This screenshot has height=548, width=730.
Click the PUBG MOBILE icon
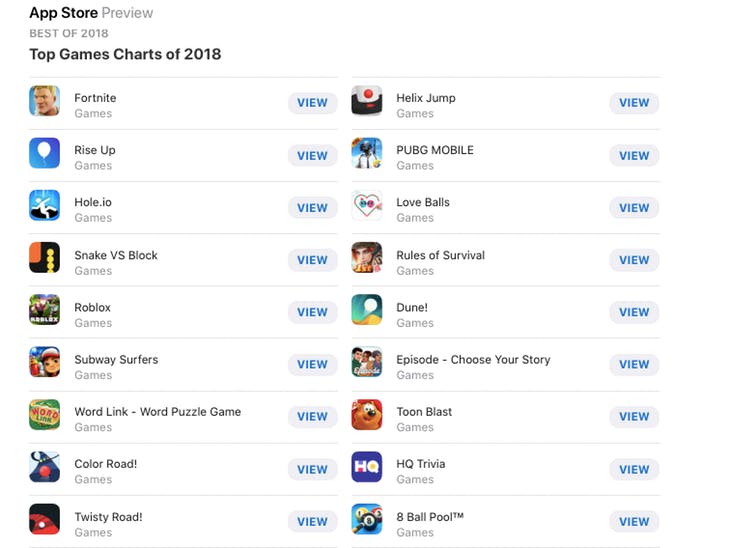(367, 153)
